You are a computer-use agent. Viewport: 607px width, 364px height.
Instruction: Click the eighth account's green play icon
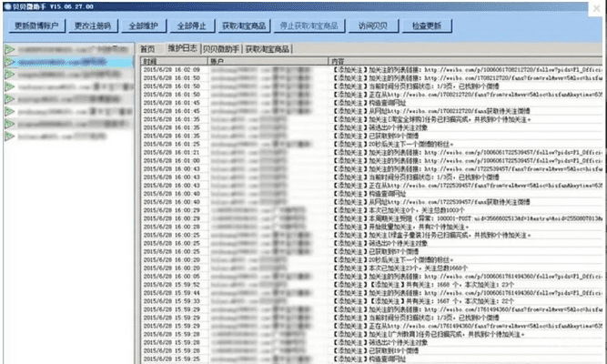click(10, 136)
